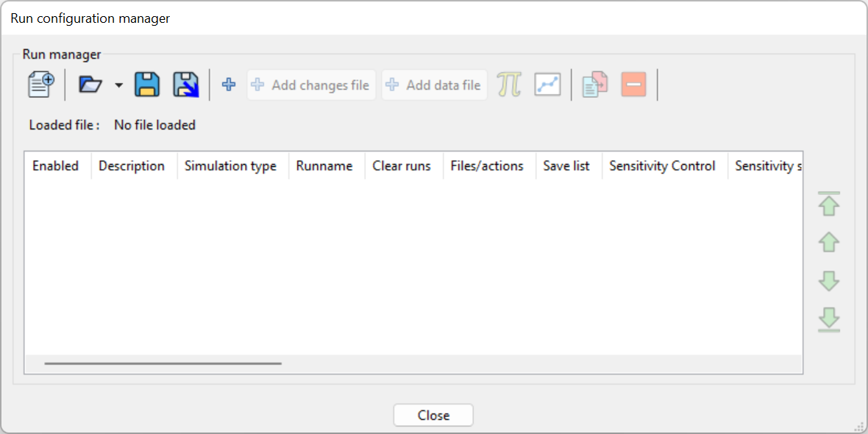The image size is (868, 434).
Task: Expand the open file dropdown arrow
Action: tap(118, 85)
